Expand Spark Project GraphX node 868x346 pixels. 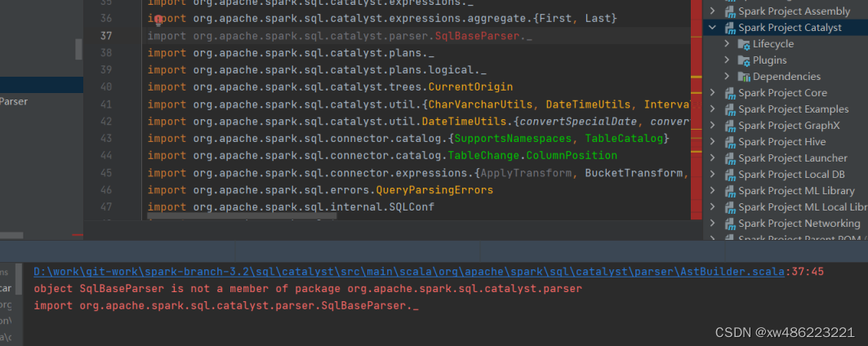[713, 126]
